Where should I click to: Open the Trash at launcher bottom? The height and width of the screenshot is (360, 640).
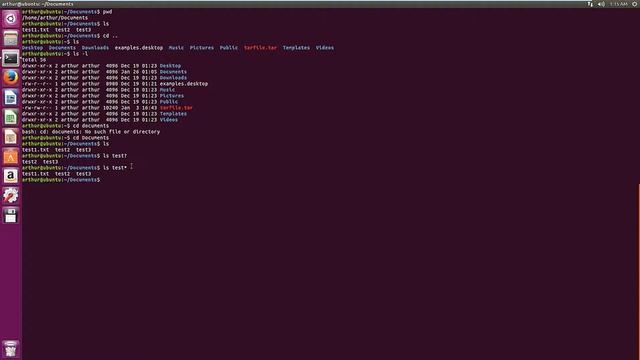(11, 349)
